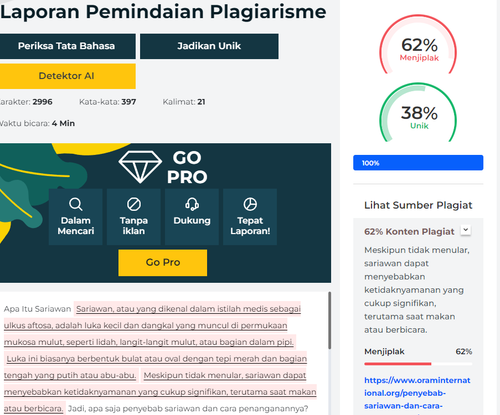Viewport: 500px width, 415px height.
Task: Click the unhighlighted 'Apa Itu Sariawan' text
Action: (x=37, y=309)
